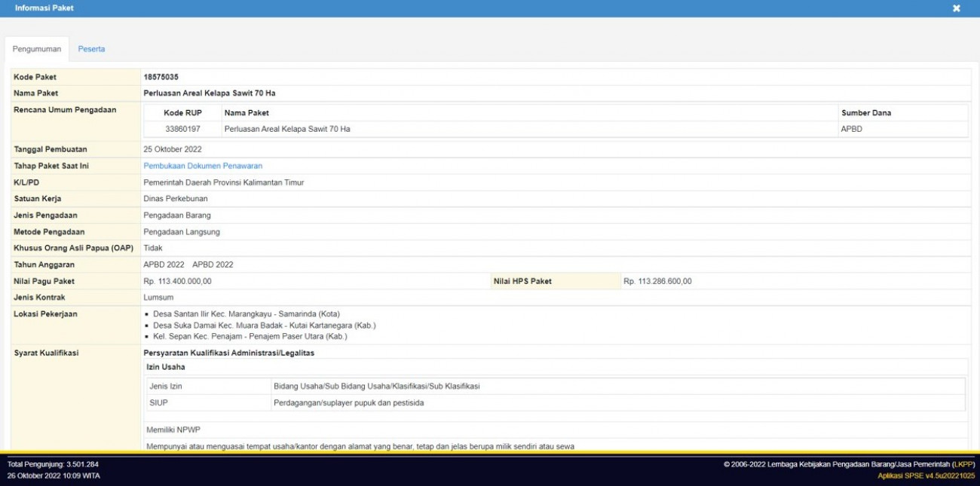The image size is (980, 486).
Task: Close the Informasi Paket dialog
Action: tap(956, 8)
